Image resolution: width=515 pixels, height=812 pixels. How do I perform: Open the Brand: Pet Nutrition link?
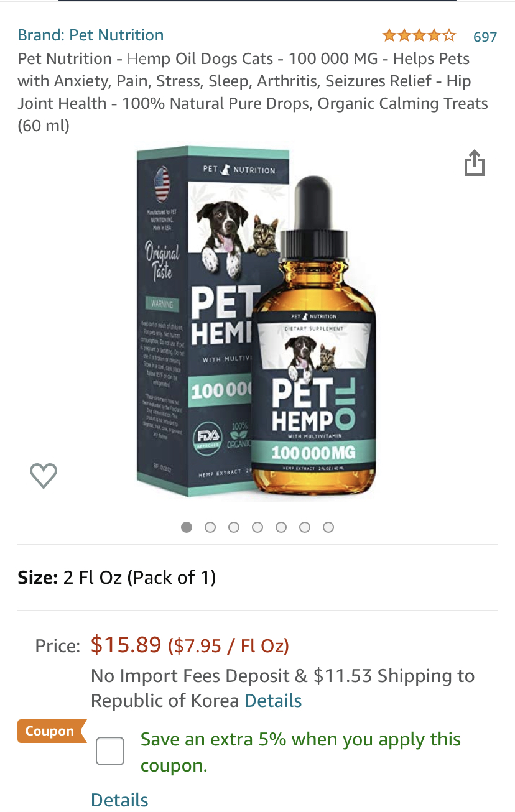[91, 35]
